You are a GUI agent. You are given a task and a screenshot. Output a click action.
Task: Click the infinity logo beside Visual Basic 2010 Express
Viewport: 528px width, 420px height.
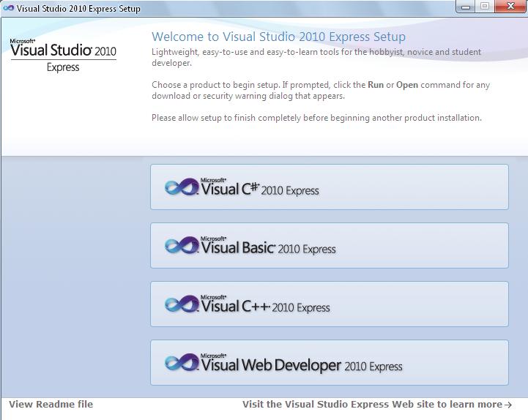pyautogui.click(x=182, y=245)
